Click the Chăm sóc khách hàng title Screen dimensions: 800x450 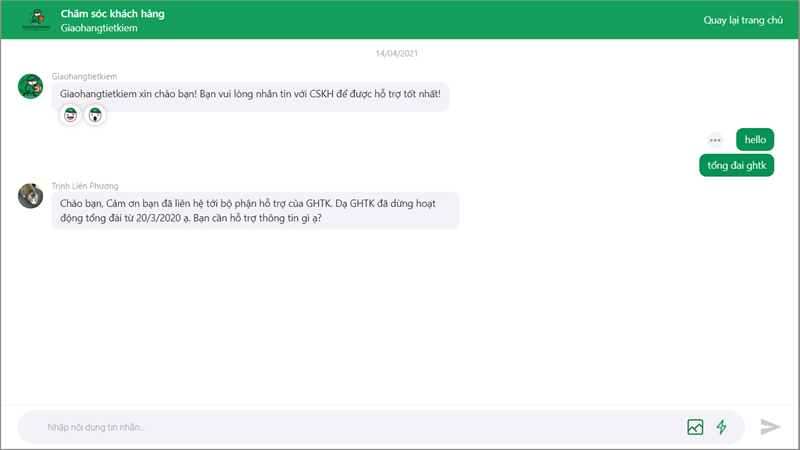pyautogui.click(x=112, y=13)
